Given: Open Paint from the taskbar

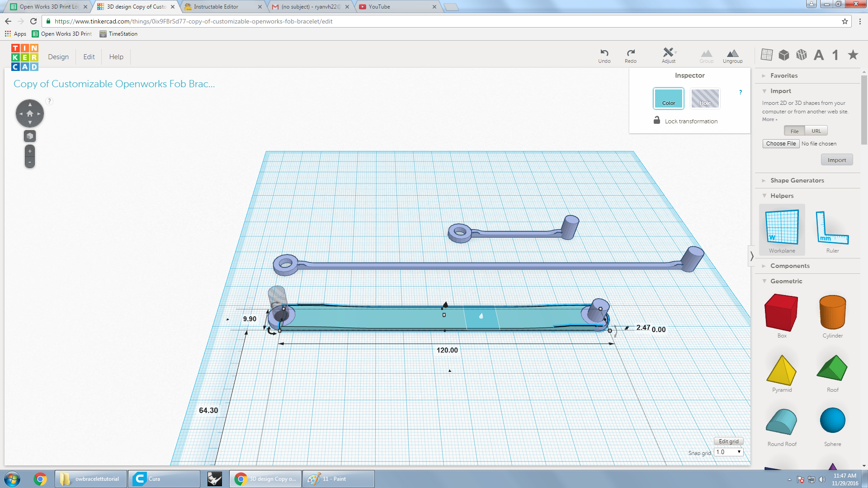Looking at the screenshot, I should (338, 479).
